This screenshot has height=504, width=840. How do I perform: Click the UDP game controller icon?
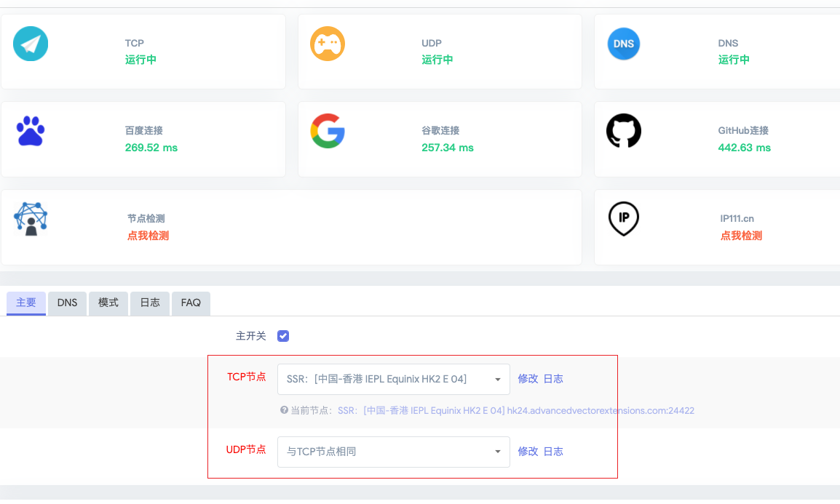tap(328, 44)
